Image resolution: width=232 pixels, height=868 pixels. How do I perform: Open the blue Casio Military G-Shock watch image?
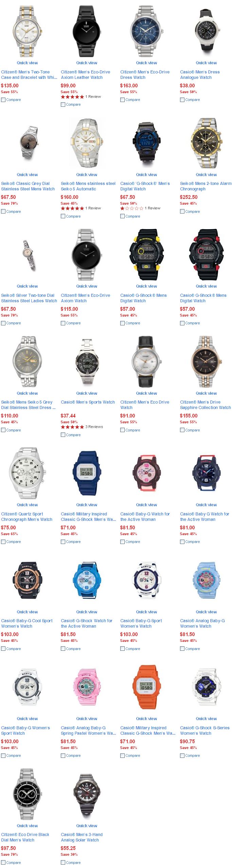point(87,473)
